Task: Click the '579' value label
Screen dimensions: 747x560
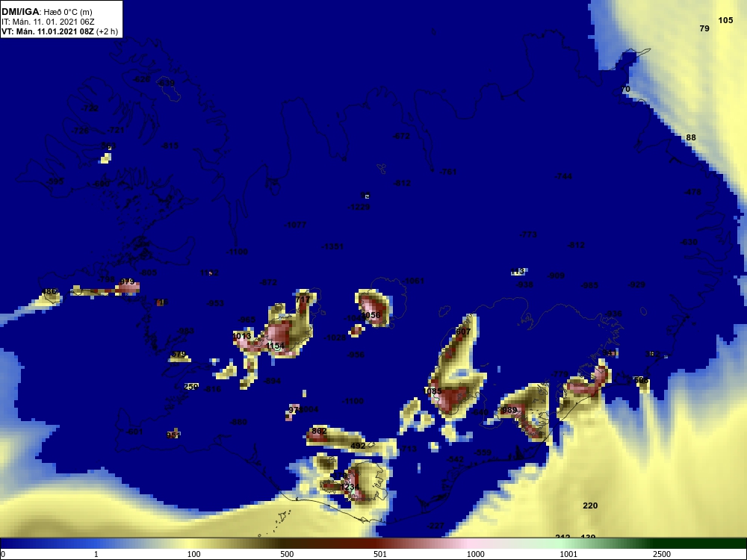Action: [x=178, y=354]
